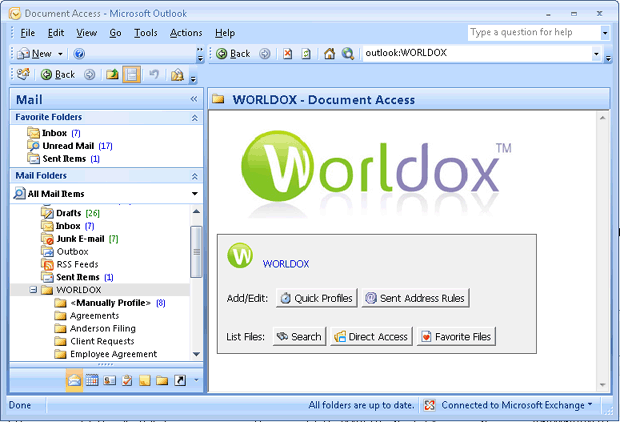This screenshot has width=620, height=422.
Task: Click the Search the Web globe icon
Action: [x=348, y=53]
